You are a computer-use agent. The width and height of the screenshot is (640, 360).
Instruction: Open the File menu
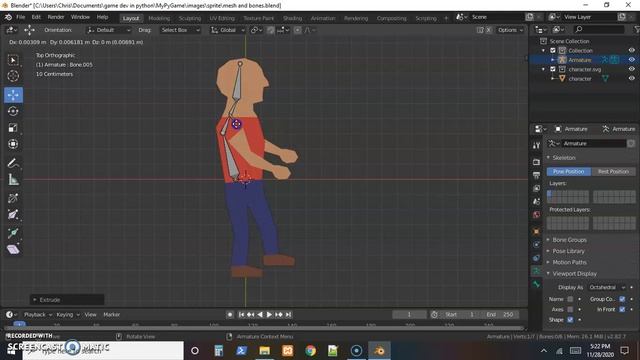tap(20, 17)
